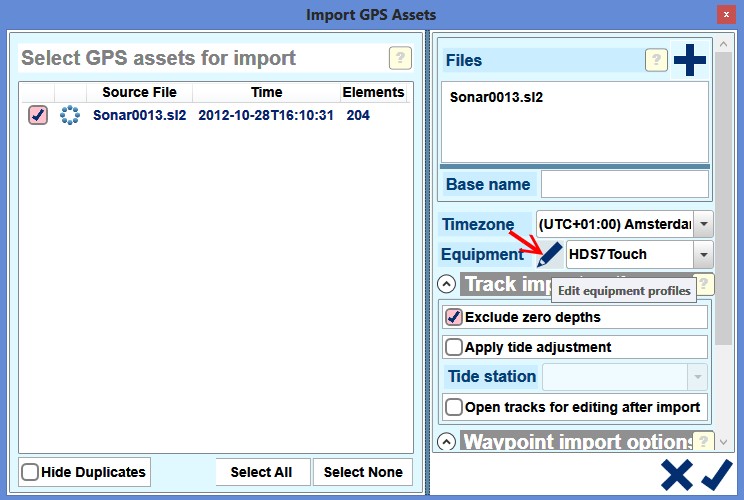The width and height of the screenshot is (744, 500).
Task: Uncheck the Sonar0013.sl2 row checkbox
Action: [x=37, y=115]
